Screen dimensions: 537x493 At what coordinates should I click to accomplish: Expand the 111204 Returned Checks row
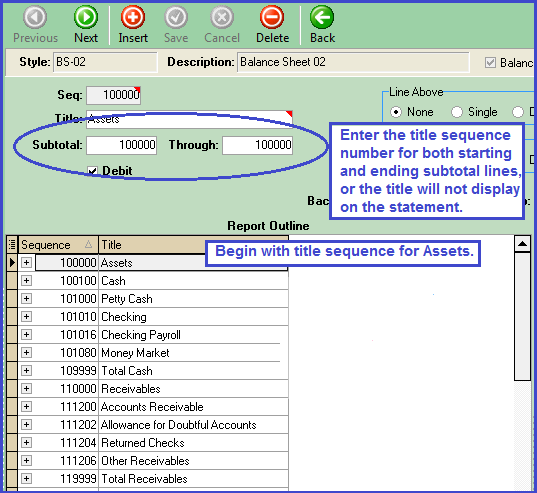[26, 442]
